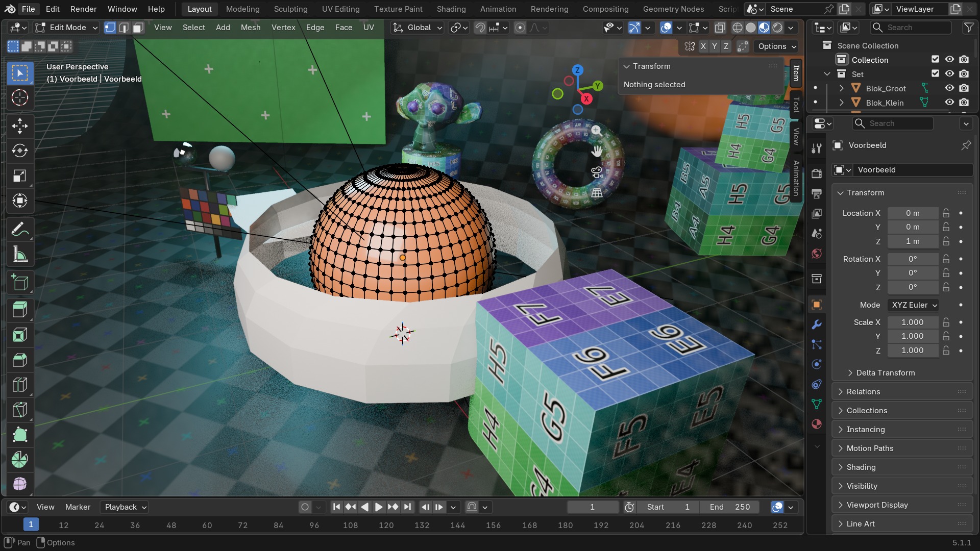Uncheck the Collection exclude checkbox
Image resolution: width=980 pixels, height=551 pixels.
(935, 60)
